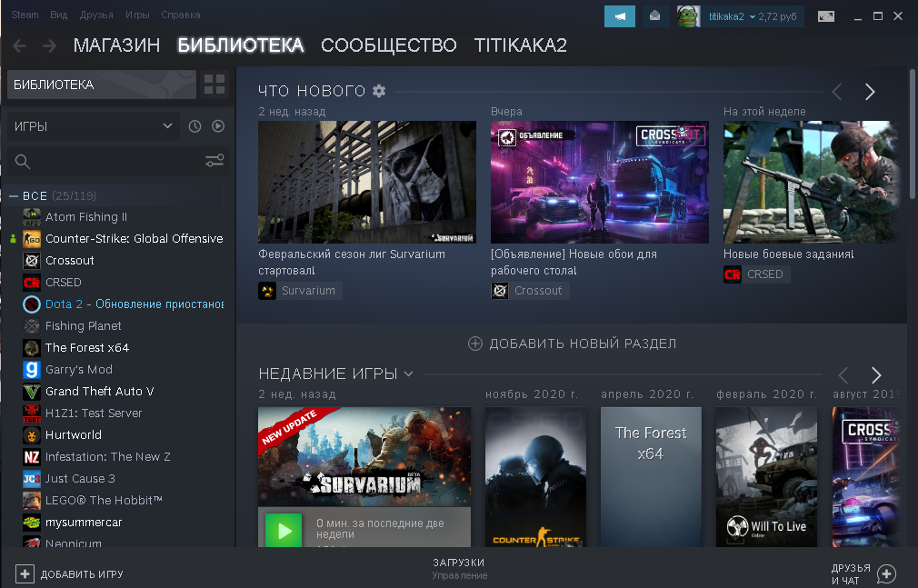Click the БИБЛИОТЕКА home button in sidebar
The height and width of the screenshot is (588, 918).
coord(102,85)
